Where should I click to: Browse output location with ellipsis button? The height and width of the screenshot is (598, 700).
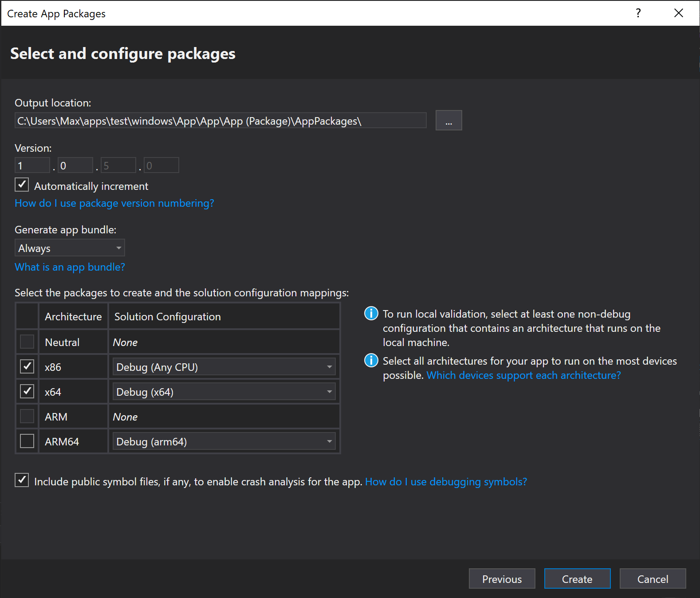coord(449,120)
